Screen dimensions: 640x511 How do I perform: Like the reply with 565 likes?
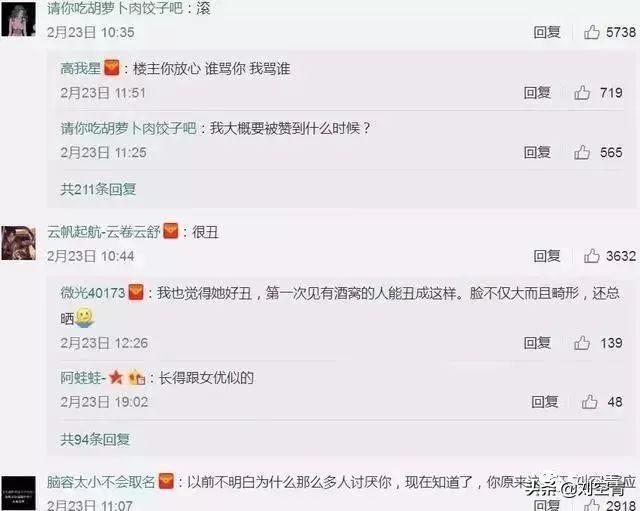click(x=582, y=153)
